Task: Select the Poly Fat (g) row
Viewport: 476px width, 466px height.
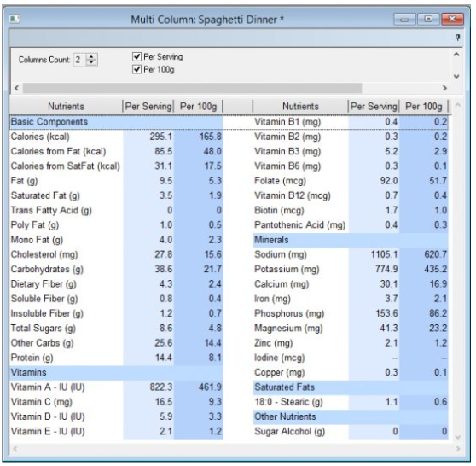Action: pos(116,225)
